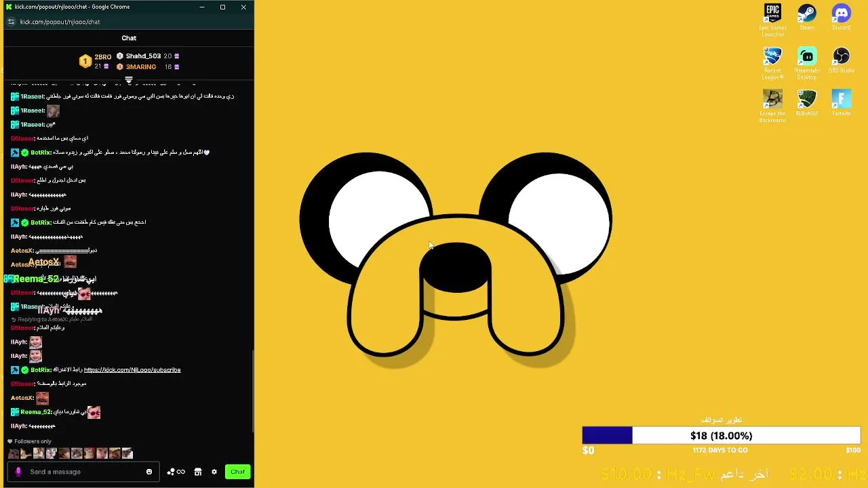Focus the Send a message field
Screen dimensions: 868x488
pos(85,472)
